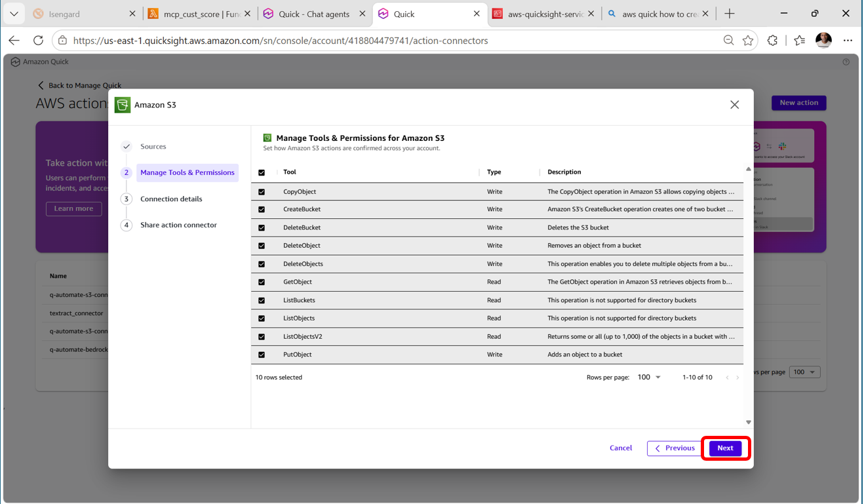View site information lock icon in address bar
This screenshot has width=864, height=504.
tap(62, 41)
